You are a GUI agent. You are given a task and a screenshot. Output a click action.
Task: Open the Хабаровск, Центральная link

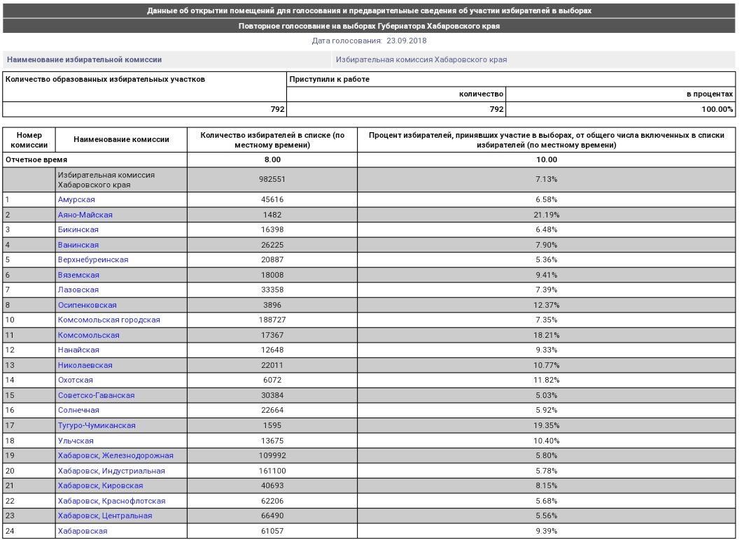[105, 516]
